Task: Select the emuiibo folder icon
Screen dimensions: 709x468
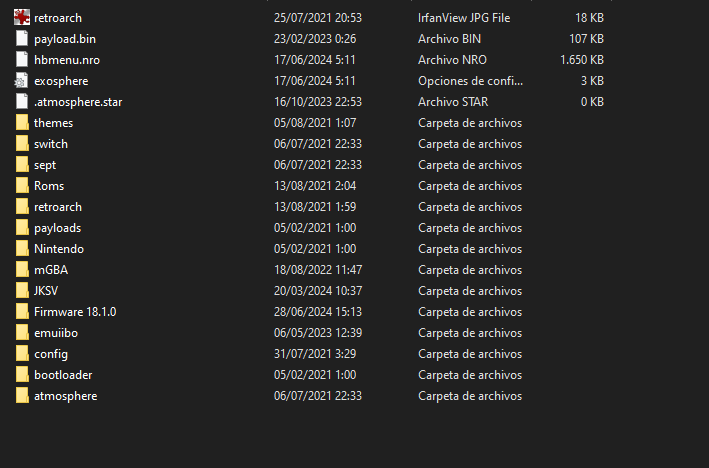Action: pos(22,332)
